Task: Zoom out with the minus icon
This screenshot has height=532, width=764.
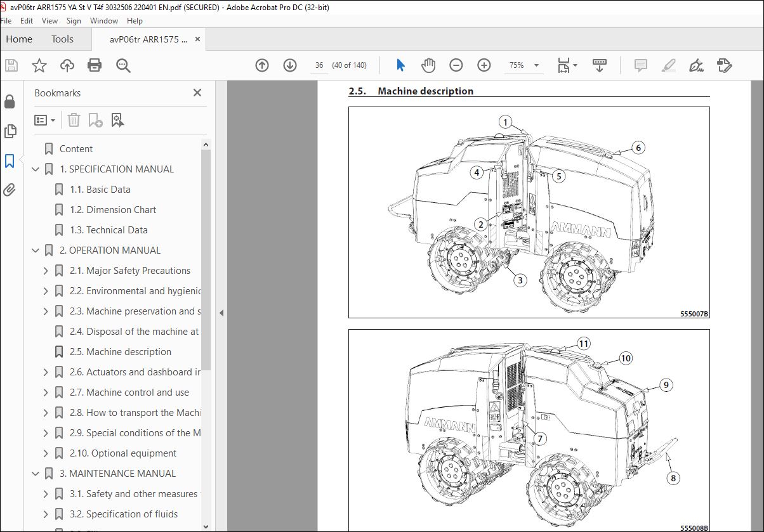Action: pyautogui.click(x=456, y=65)
